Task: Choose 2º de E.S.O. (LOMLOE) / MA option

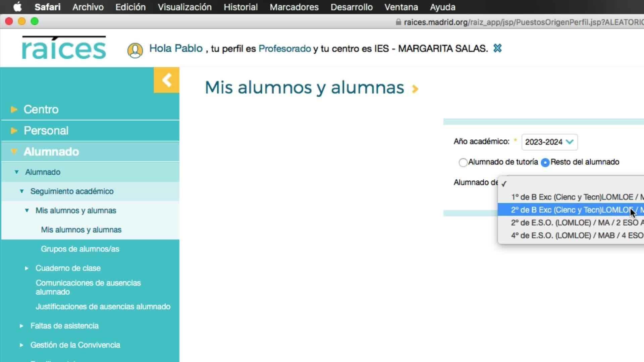Action: pyautogui.click(x=570, y=223)
